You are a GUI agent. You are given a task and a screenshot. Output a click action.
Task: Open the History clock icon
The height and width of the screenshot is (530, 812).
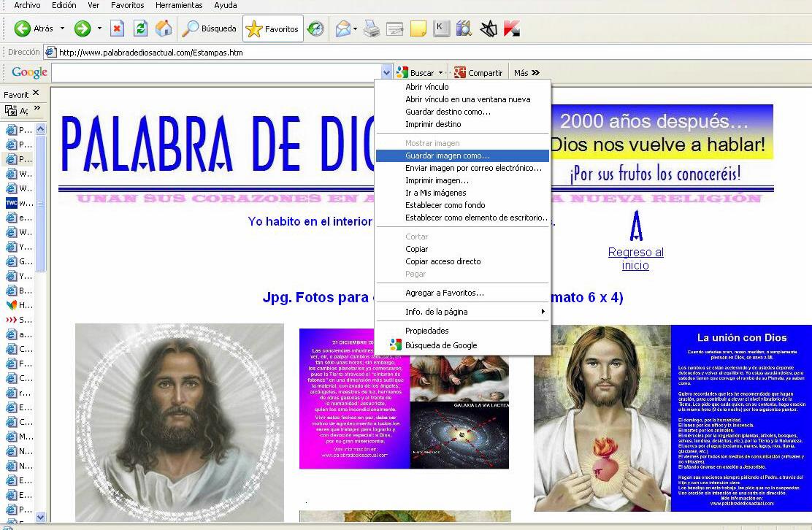(315, 29)
